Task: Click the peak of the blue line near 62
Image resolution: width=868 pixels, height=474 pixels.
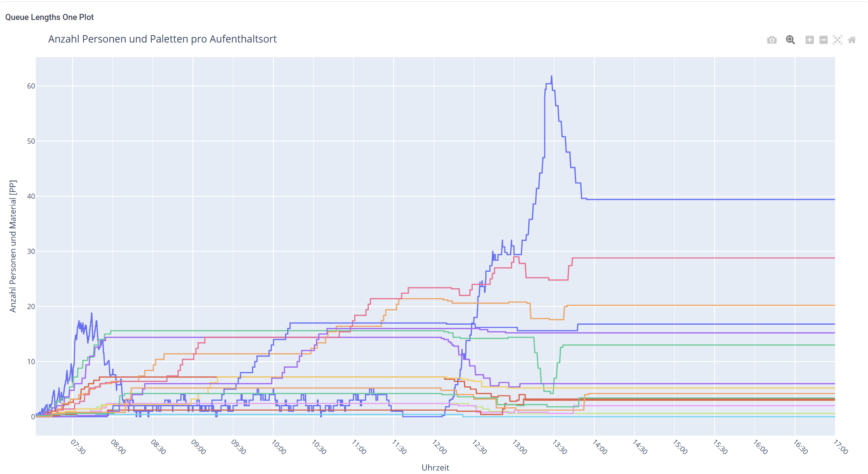Action: pyautogui.click(x=552, y=77)
